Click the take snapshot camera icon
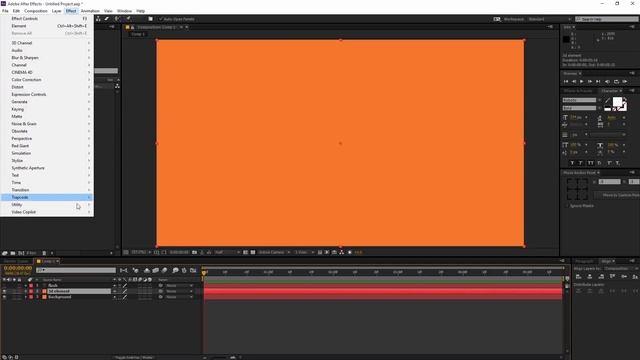 point(194,252)
